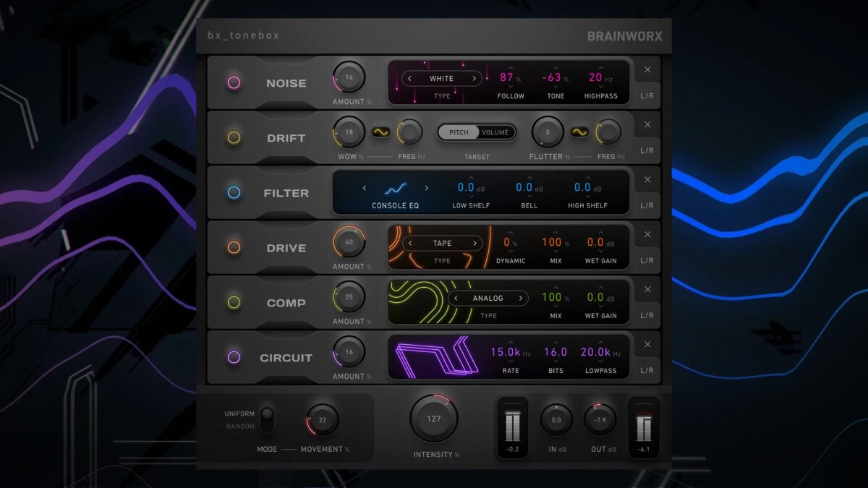Increase High Shelf gain with up arrow
Screen dimensions: 868x488
(x=587, y=178)
